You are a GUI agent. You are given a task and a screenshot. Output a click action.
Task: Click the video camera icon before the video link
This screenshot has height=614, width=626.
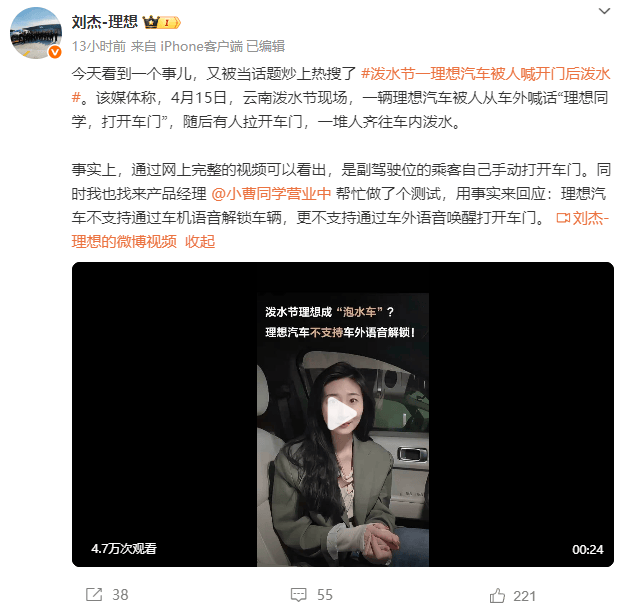coord(563,218)
